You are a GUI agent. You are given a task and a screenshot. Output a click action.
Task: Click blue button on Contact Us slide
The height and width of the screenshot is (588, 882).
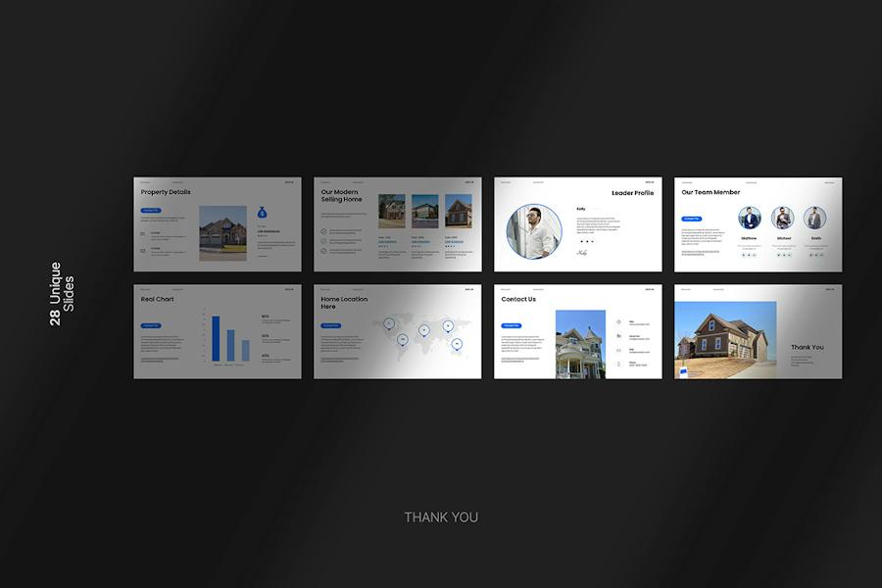coord(512,325)
